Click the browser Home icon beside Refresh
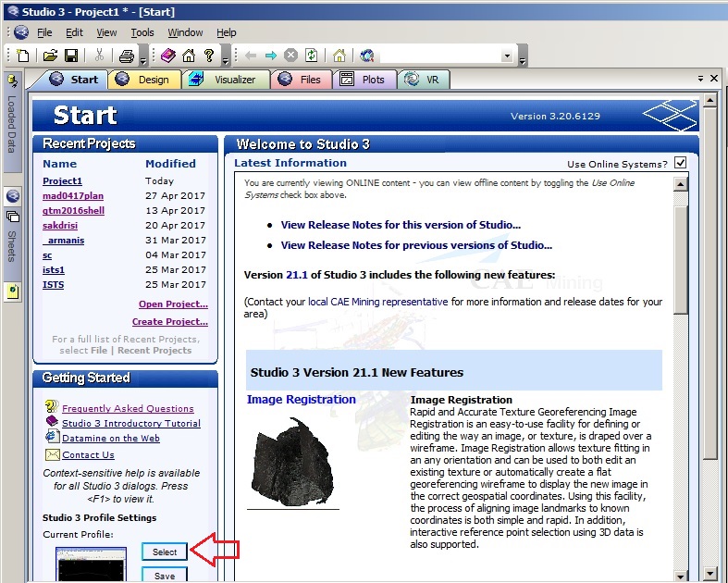This screenshot has width=728, height=583. point(339,56)
